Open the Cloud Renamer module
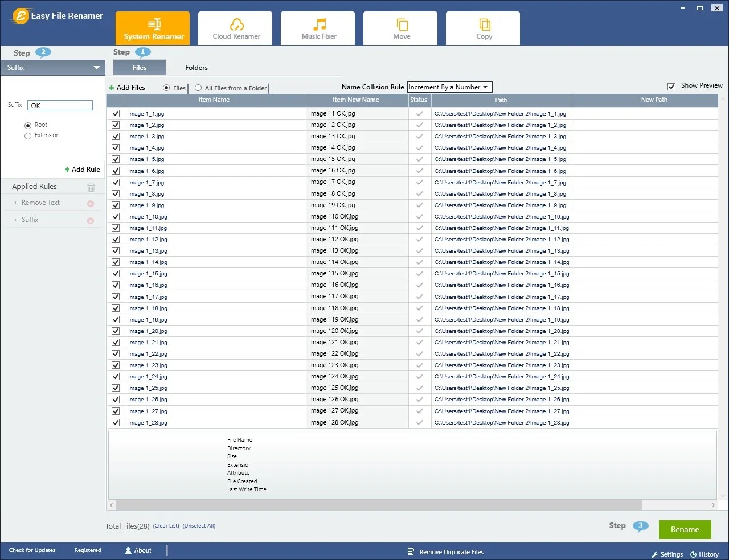This screenshot has height=560, width=729. click(236, 28)
